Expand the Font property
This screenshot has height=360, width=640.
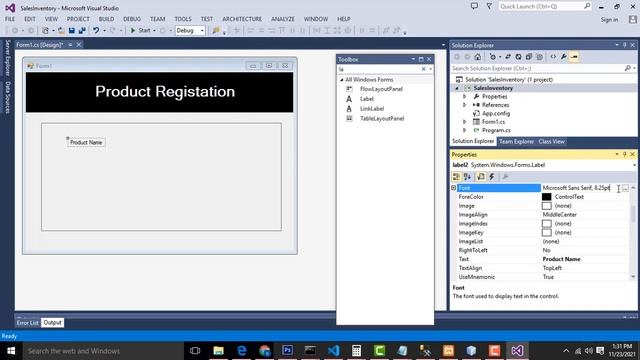(453, 188)
